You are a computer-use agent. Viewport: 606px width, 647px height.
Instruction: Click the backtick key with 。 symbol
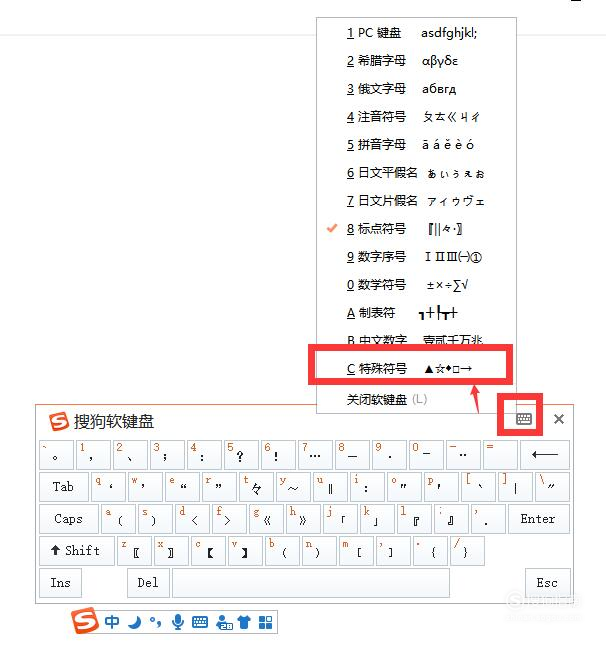pyautogui.click(x=56, y=455)
